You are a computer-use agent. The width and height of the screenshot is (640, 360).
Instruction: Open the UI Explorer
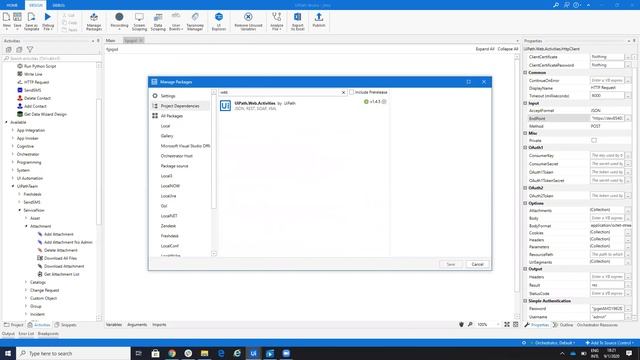(219, 21)
